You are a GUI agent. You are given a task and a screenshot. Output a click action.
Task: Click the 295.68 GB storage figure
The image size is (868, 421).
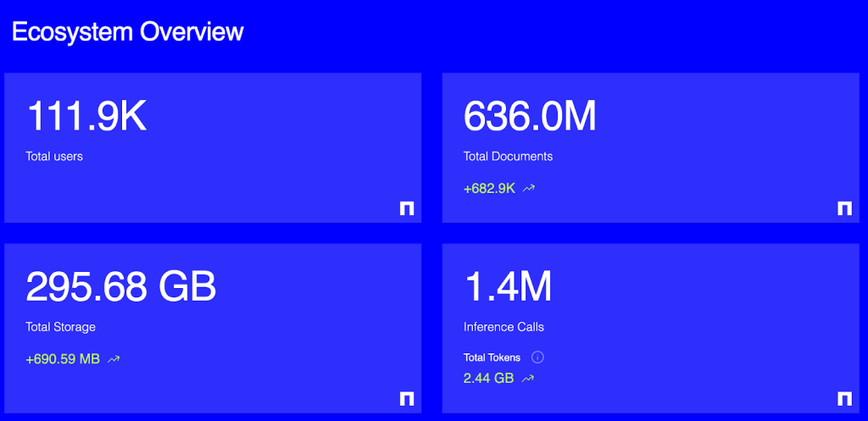[121, 287]
